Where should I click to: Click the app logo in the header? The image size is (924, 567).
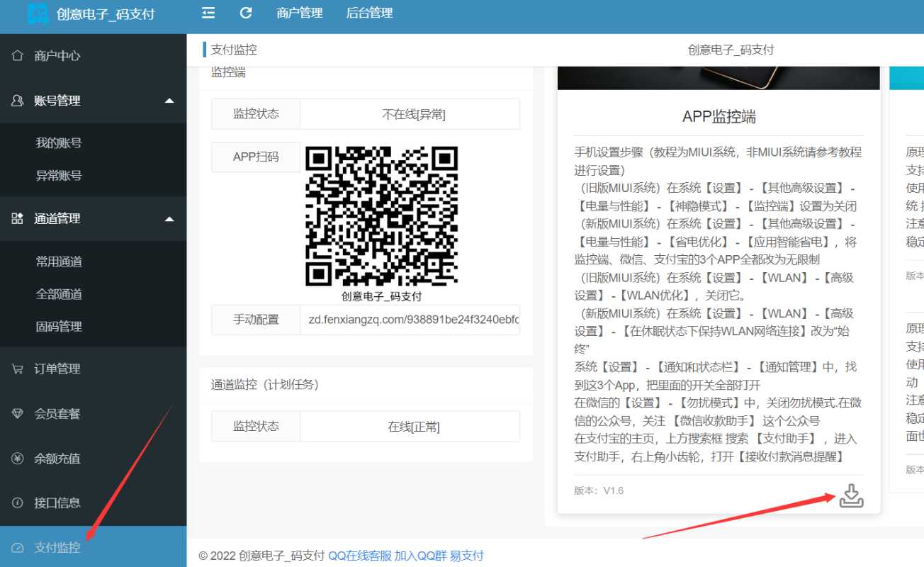[x=38, y=13]
